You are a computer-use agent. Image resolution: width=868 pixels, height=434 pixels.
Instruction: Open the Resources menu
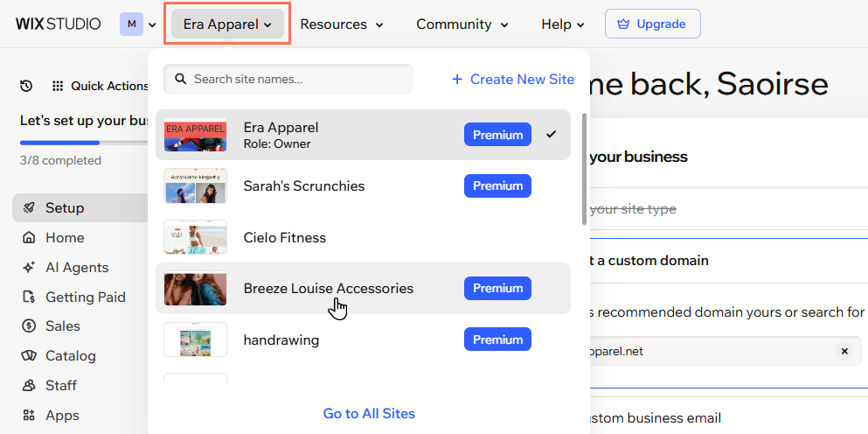[x=342, y=24]
